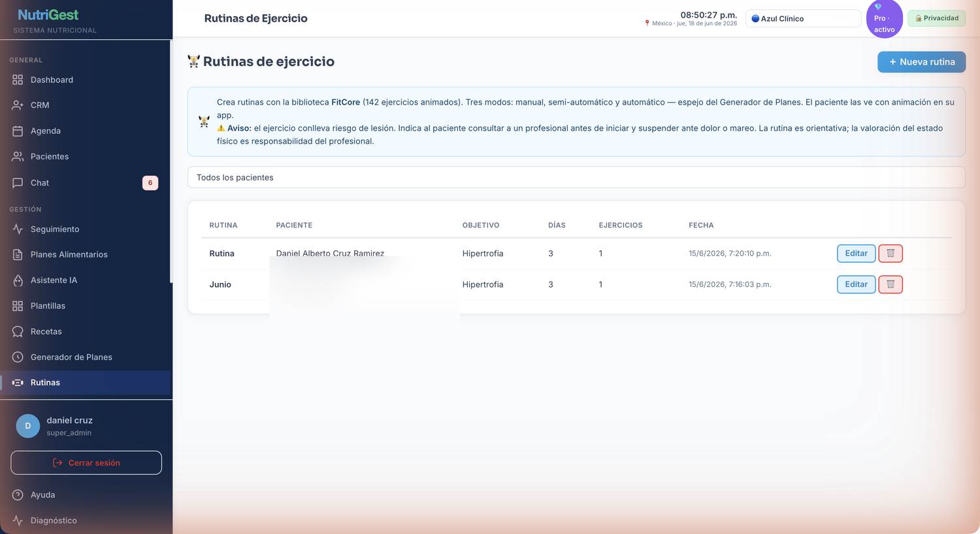Image resolution: width=980 pixels, height=534 pixels.
Task: Click the super_admin role label
Action: tap(69, 433)
